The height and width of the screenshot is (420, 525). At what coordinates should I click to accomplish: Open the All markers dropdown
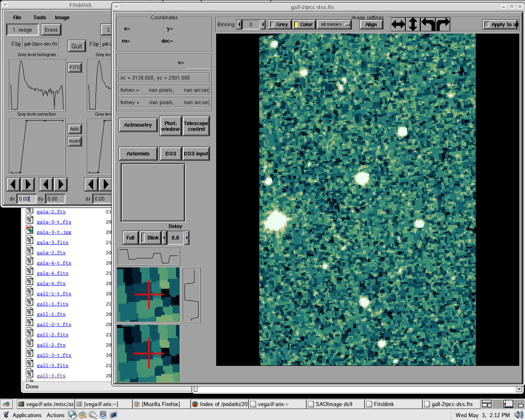(335, 25)
